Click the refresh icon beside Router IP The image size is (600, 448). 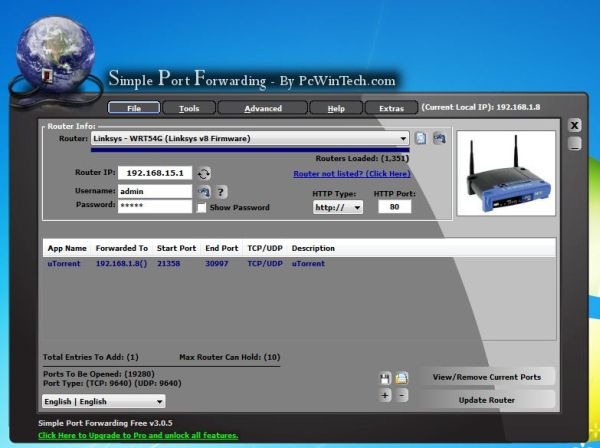tap(204, 174)
